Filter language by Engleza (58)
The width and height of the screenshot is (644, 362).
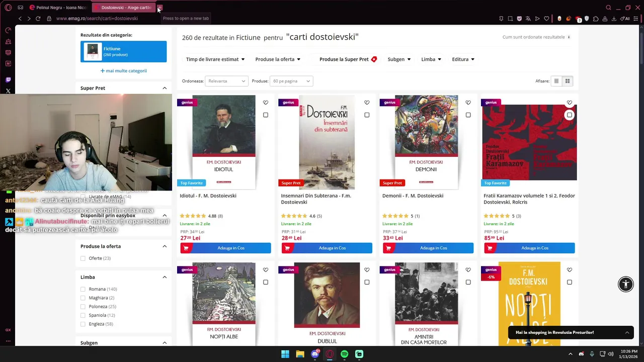(x=83, y=324)
